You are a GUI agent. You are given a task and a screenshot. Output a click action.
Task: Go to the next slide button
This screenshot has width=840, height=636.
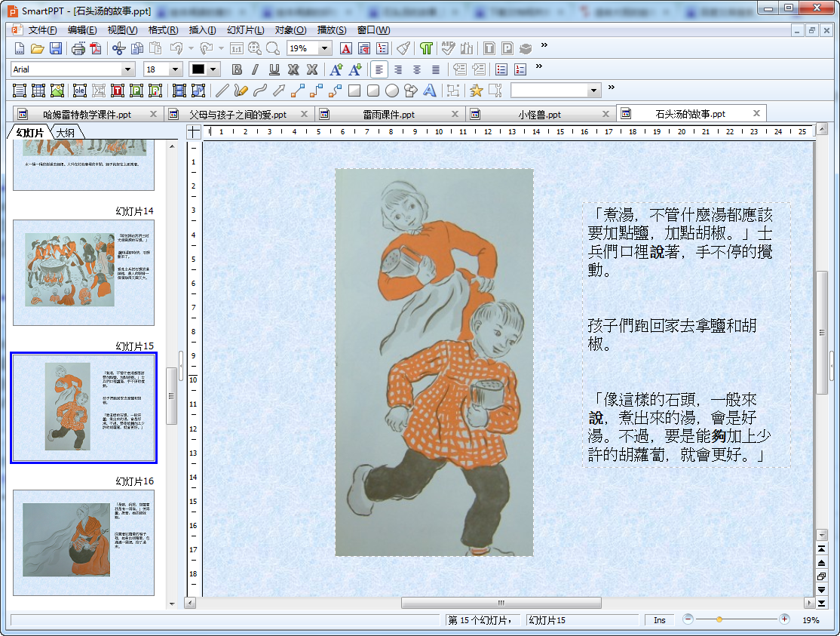[821, 590]
